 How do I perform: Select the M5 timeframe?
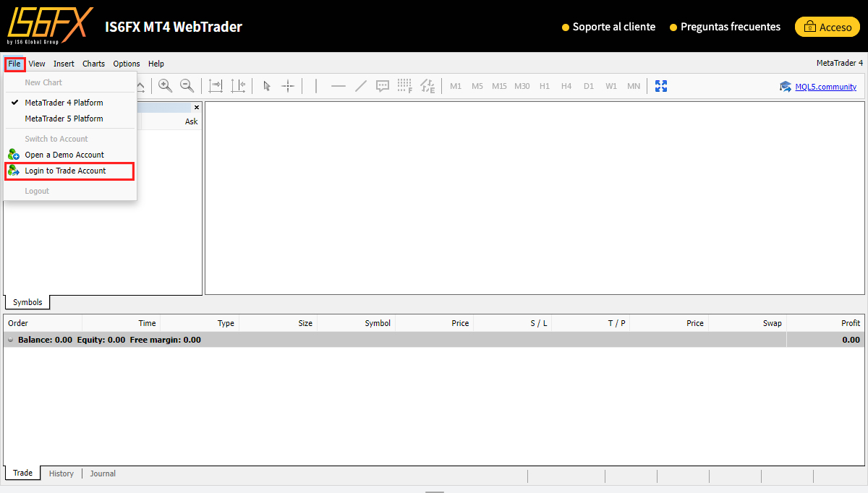[x=477, y=86]
